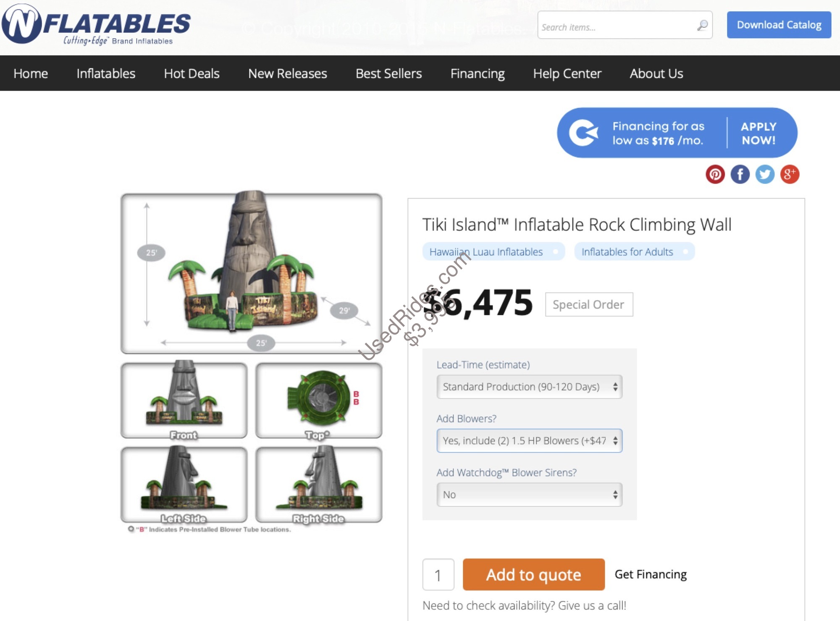Click the Add to quote button
This screenshot has width=840, height=621.
[533, 574]
